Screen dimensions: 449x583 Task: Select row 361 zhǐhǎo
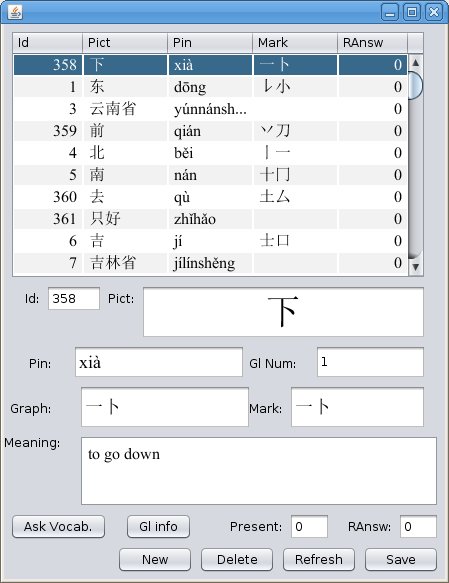(x=210, y=219)
